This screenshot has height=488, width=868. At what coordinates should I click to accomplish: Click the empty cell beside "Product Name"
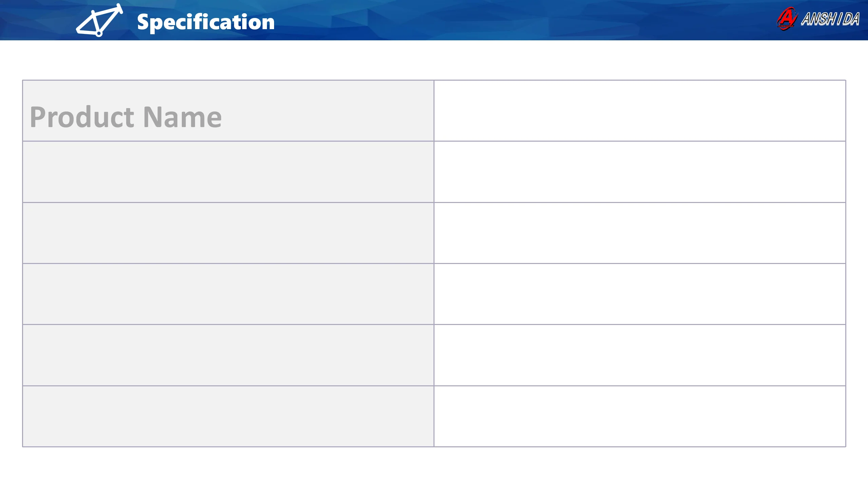(x=639, y=111)
